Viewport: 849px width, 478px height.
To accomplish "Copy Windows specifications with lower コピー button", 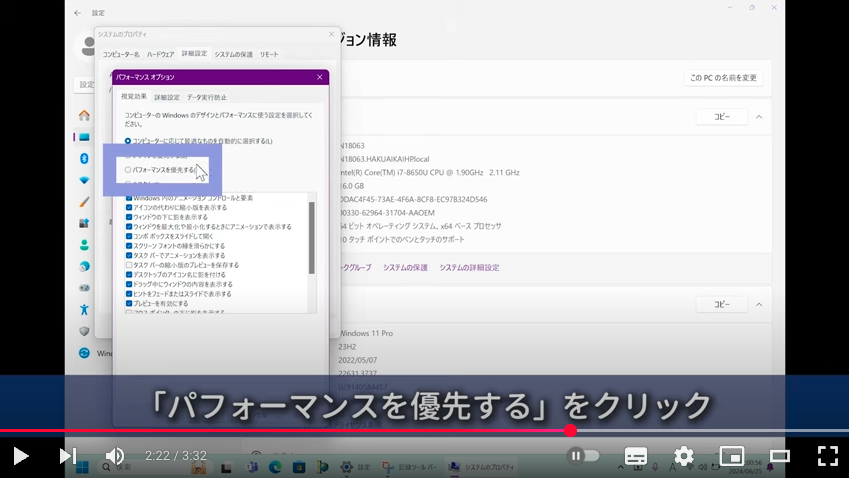I will coord(722,305).
